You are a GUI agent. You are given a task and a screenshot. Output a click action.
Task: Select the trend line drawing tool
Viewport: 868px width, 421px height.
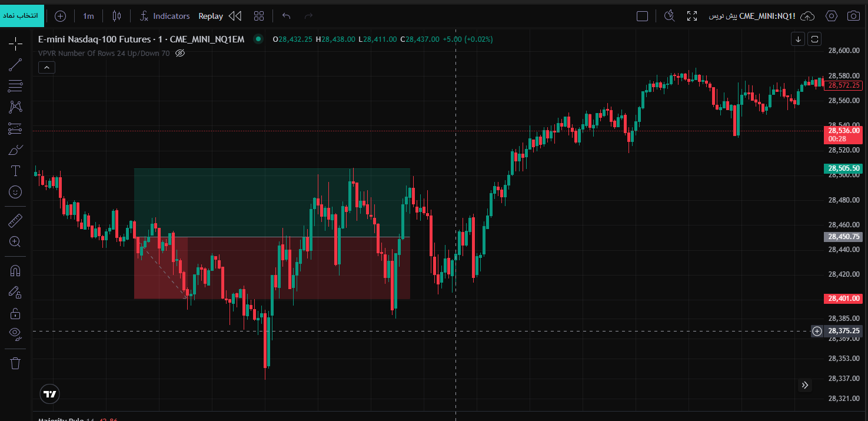pos(16,65)
